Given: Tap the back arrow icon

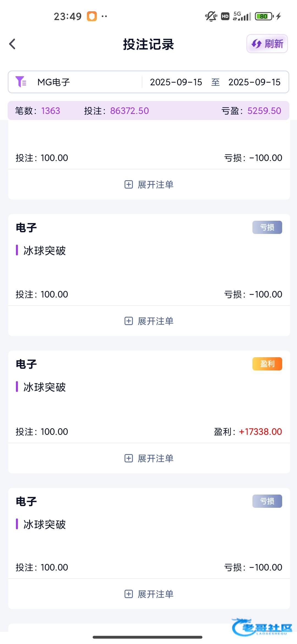Looking at the screenshot, I should tap(12, 44).
